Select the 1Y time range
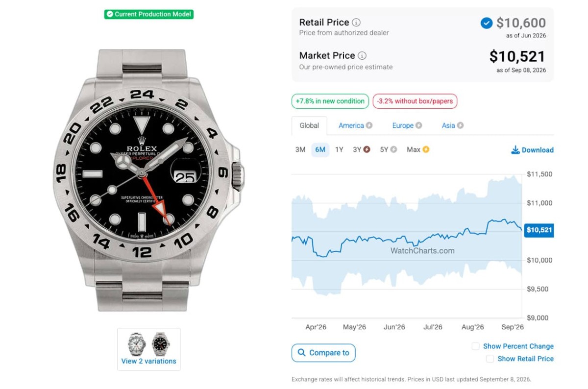This screenshot has height=389, width=588. tap(339, 149)
